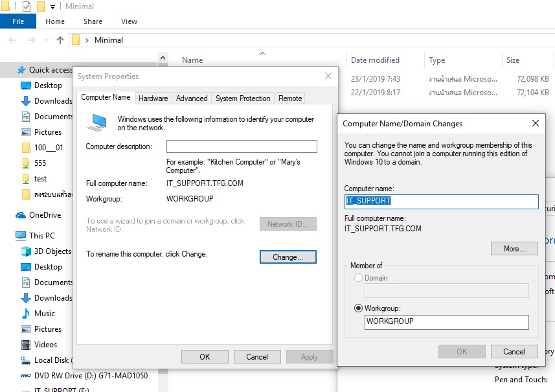The width and height of the screenshot is (555, 392).
Task: Click the Explorer forward arrow
Action: click(x=32, y=40)
